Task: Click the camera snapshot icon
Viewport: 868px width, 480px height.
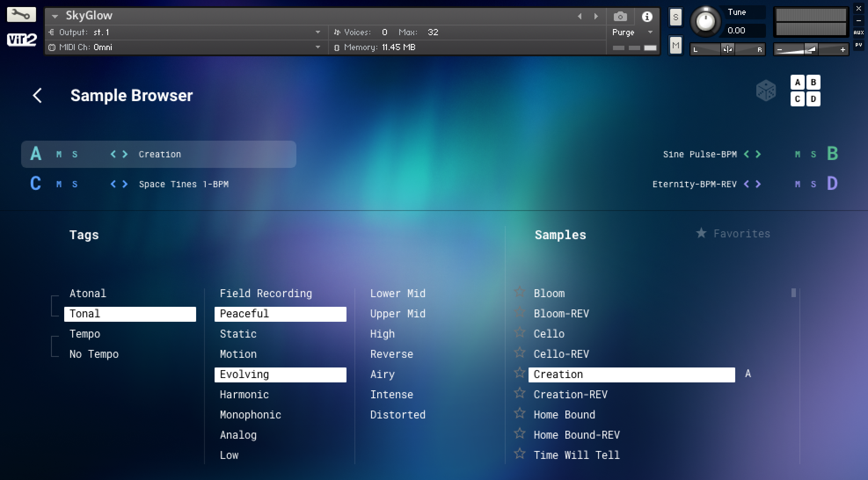Action: [620, 17]
